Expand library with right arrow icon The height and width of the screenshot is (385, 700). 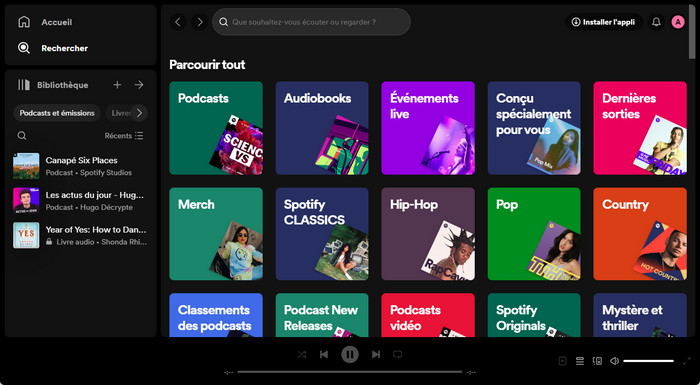[139, 85]
